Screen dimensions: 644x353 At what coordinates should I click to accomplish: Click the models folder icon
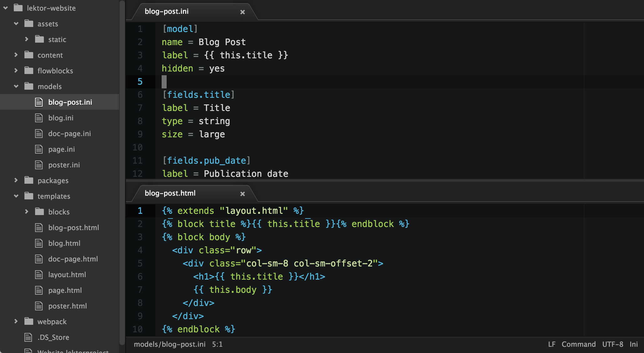tap(29, 86)
